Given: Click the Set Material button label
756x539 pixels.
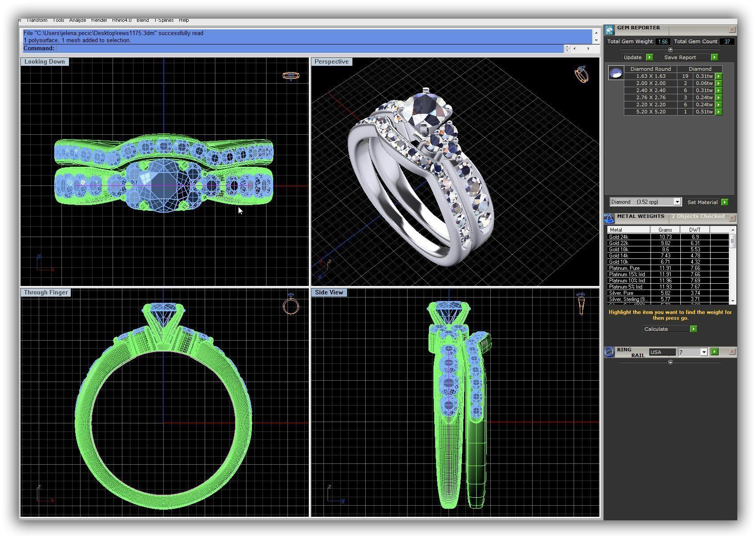Looking at the screenshot, I should pos(702,202).
